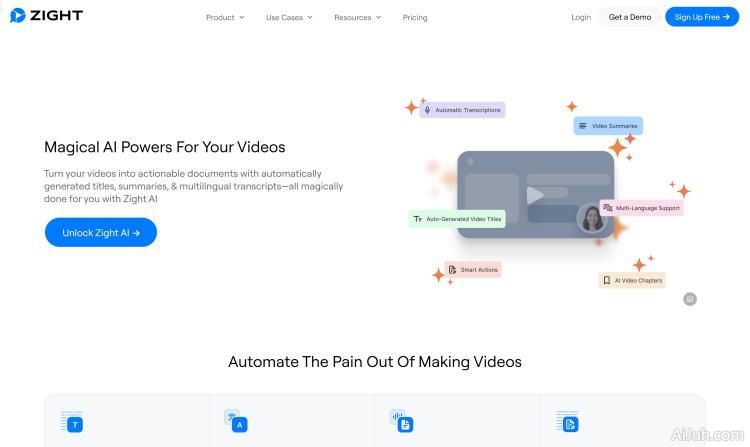Click the translate icon beside Multi-Language Support
The width and height of the screenshot is (750, 447).
608,208
